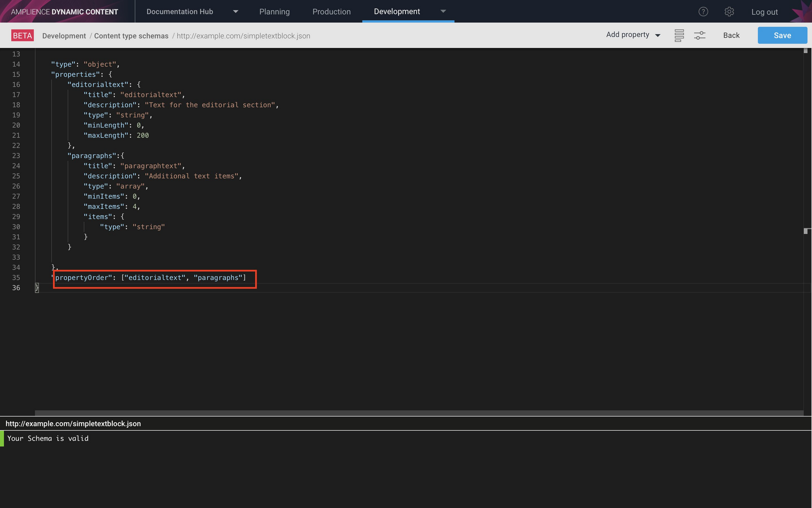Open the Content type schemas breadcrumb

131,36
